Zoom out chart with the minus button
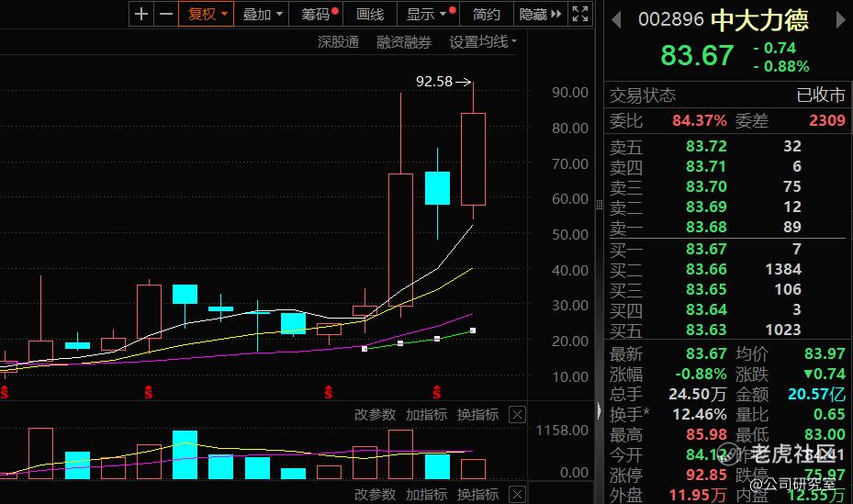Image resolution: width=853 pixels, height=504 pixels. (x=166, y=14)
